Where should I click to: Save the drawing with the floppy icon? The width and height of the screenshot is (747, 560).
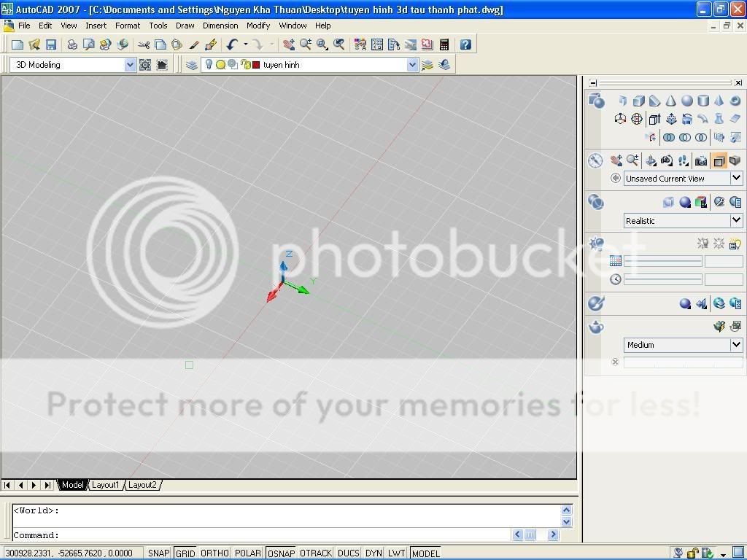51,44
